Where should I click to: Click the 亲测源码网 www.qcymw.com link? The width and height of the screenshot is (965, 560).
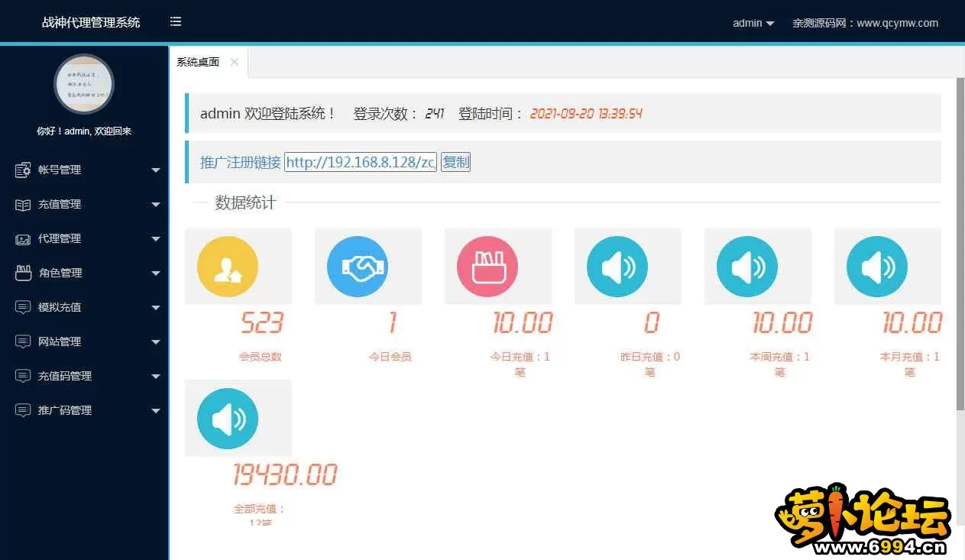coord(865,23)
